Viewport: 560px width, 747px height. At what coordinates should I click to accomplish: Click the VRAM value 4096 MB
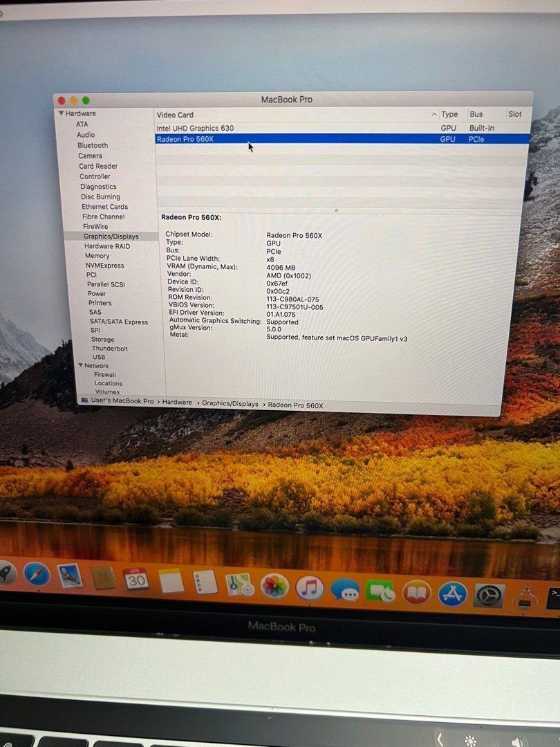(281, 268)
